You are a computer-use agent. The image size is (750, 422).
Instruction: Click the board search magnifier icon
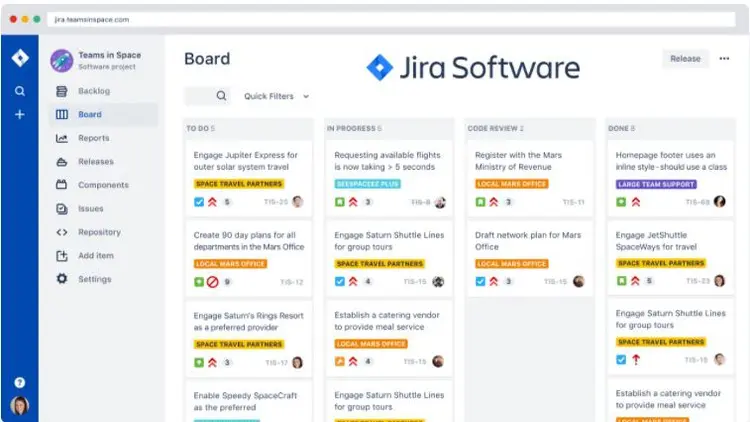pyautogui.click(x=221, y=96)
